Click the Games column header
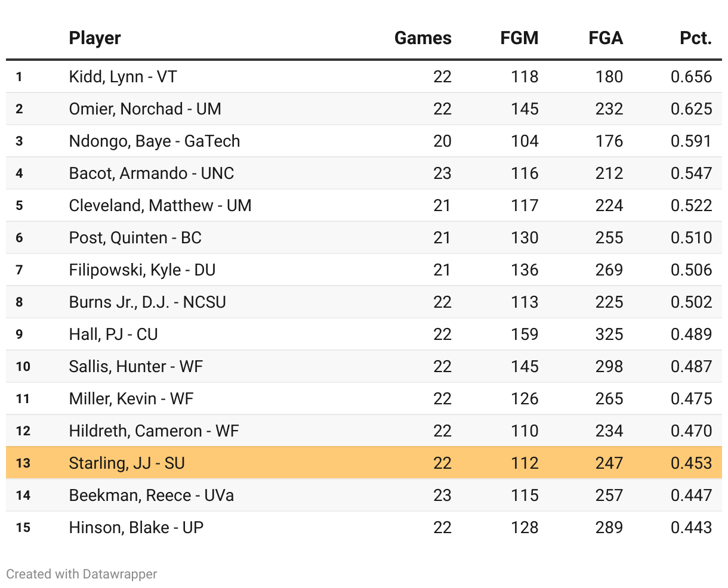This screenshot has width=728, height=588. [422, 38]
